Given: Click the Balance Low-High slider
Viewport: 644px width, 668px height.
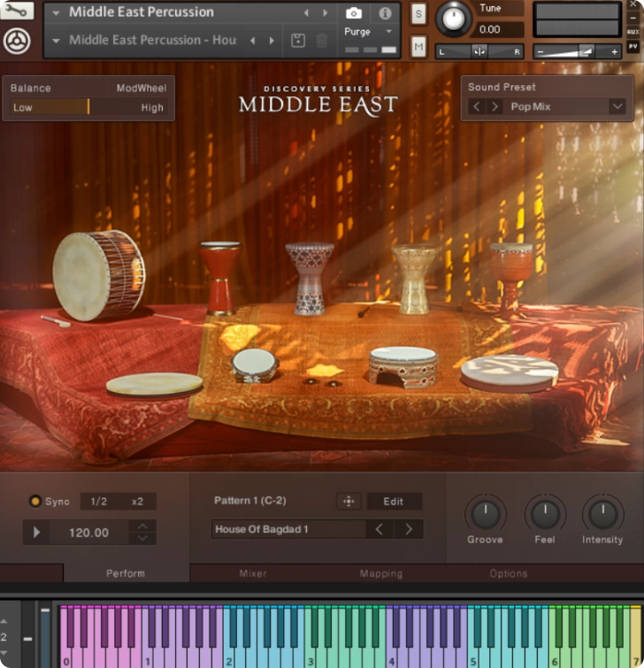Looking at the screenshot, I should (x=88, y=107).
